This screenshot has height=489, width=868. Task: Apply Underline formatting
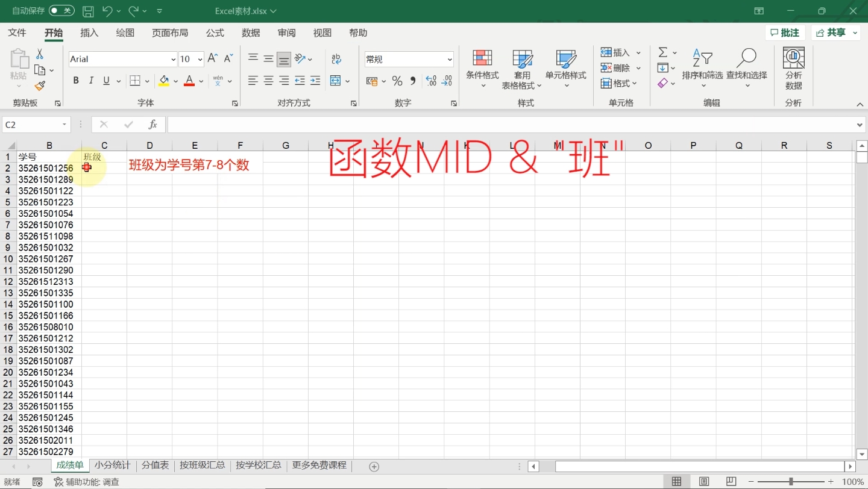[x=107, y=81]
